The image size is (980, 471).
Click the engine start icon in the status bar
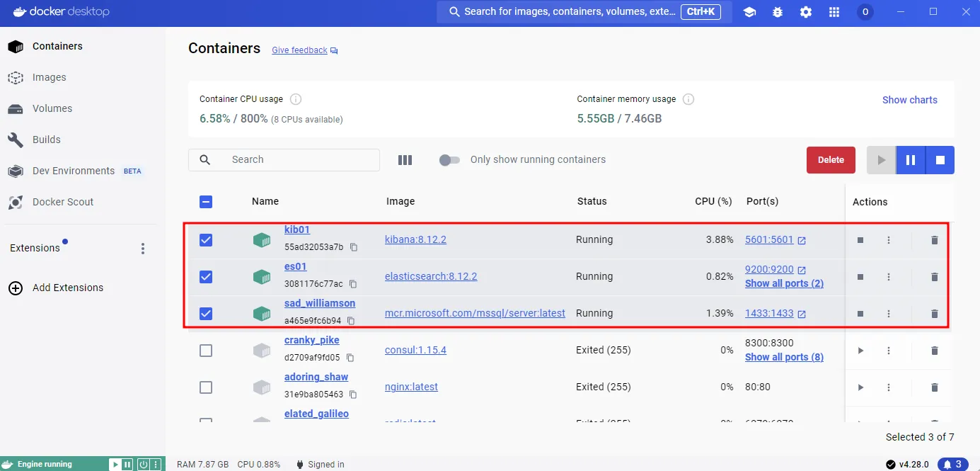pyautogui.click(x=115, y=465)
